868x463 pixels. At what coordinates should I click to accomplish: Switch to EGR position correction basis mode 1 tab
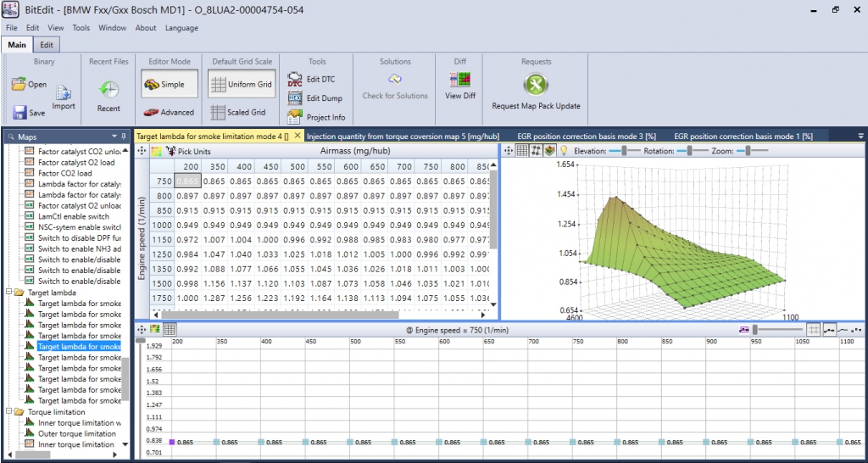pyautogui.click(x=743, y=137)
